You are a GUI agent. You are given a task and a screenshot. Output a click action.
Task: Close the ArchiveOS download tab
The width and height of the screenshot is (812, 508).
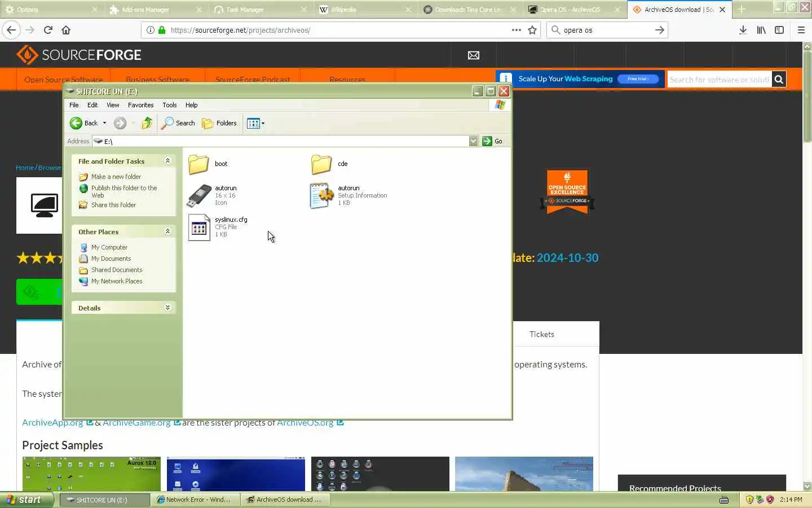[722, 10]
